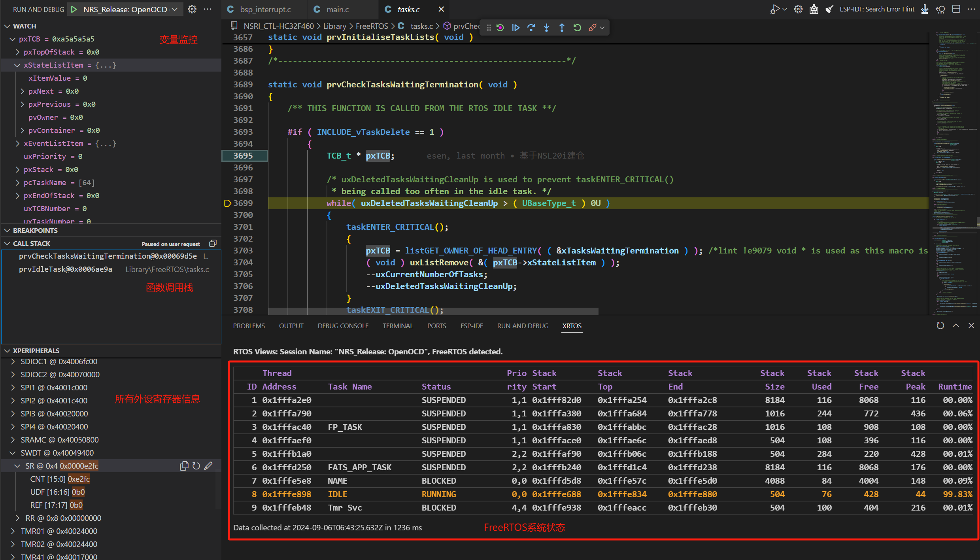Continue execution in the debug toolbar

point(515,28)
